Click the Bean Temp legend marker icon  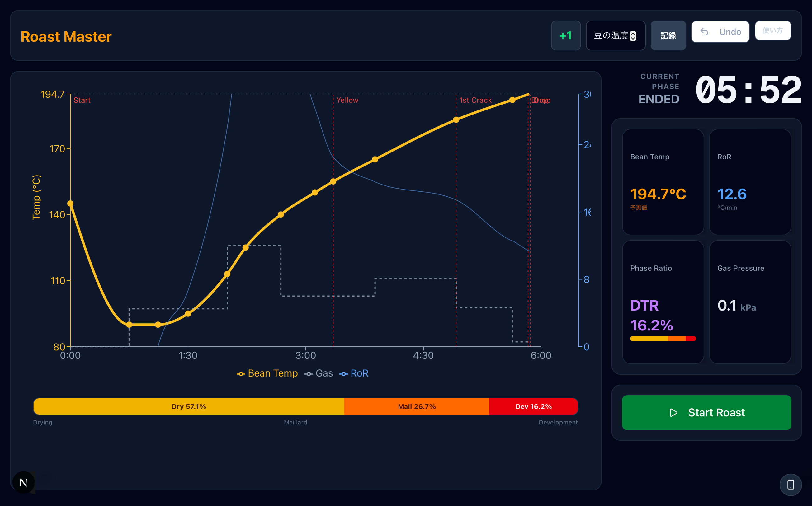tap(241, 374)
